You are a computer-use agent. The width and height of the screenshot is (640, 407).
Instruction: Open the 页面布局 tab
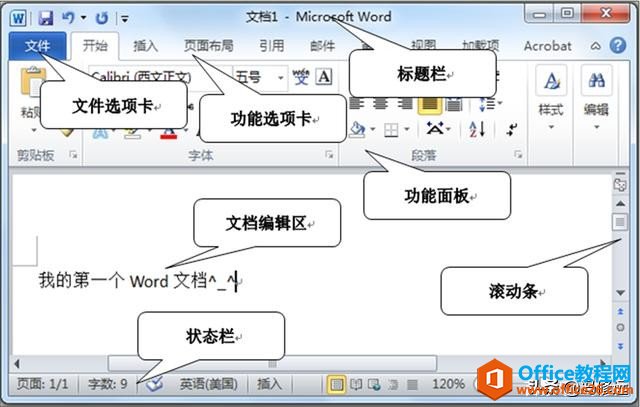pos(209,46)
